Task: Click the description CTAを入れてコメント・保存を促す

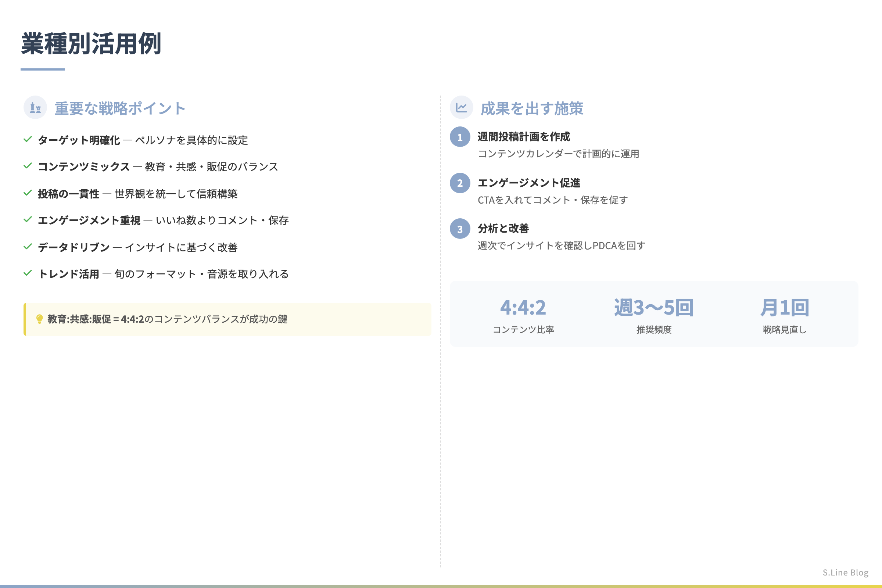Action: coord(552,200)
